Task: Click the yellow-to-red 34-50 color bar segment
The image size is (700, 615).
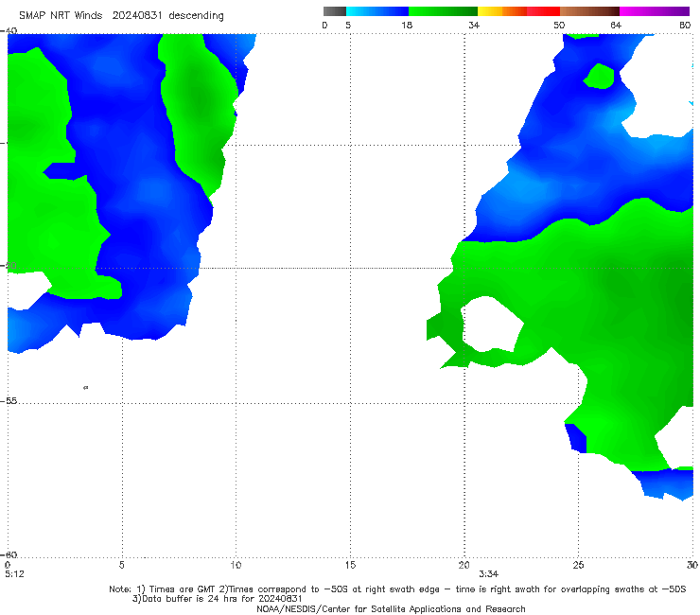Action: [x=518, y=11]
